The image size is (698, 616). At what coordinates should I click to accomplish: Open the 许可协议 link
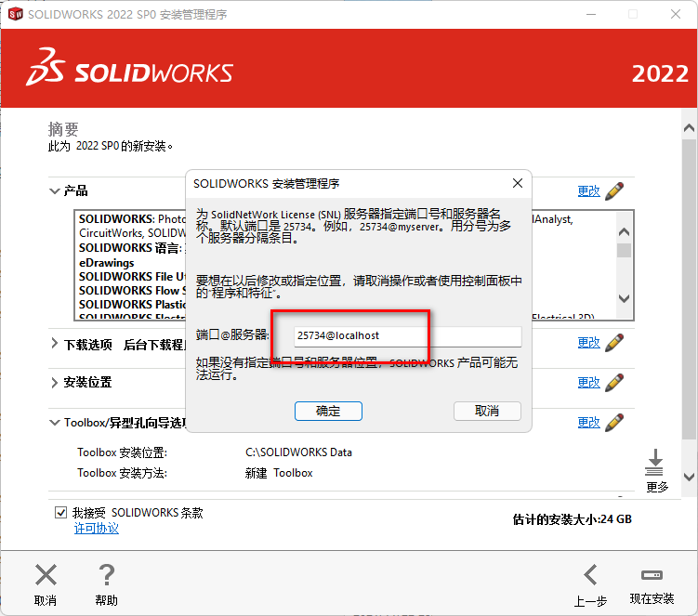tap(96, 529)
